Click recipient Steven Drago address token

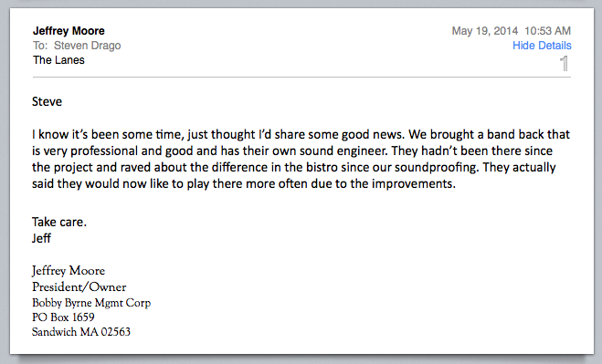87,46
